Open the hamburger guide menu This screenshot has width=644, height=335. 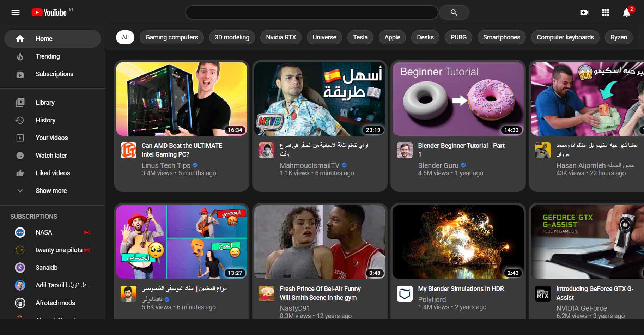(16, 12)
